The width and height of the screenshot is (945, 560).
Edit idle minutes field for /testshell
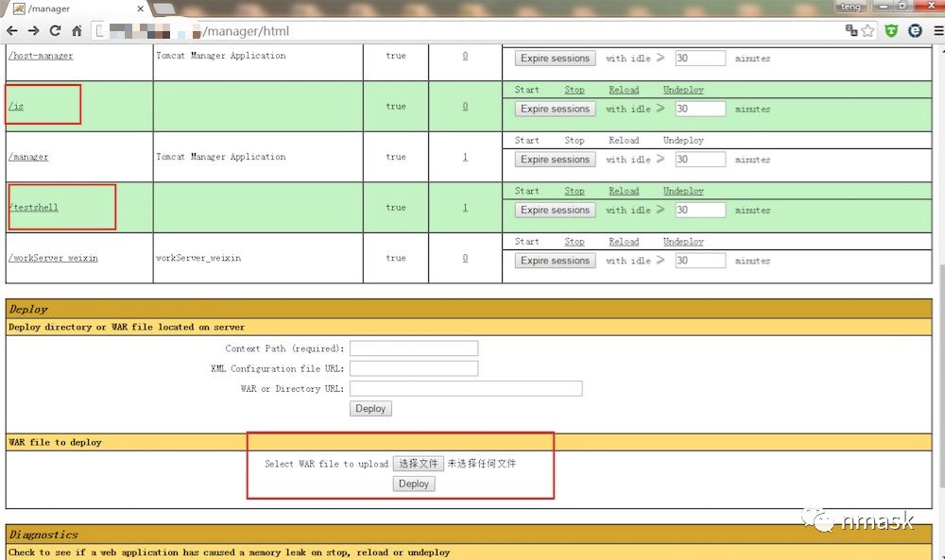(700, 211)
